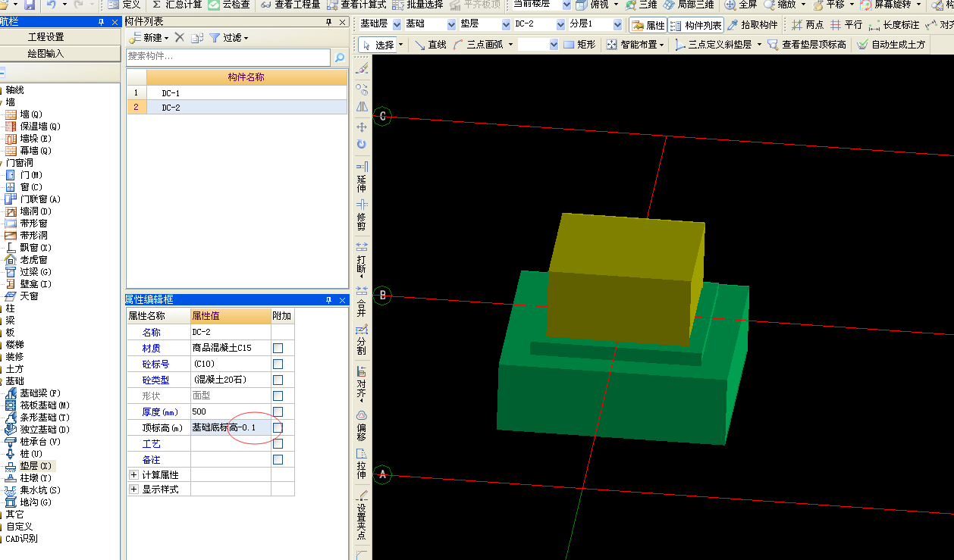
Task: Click the Undo arrow icon
Action: [x=51, y=5]
